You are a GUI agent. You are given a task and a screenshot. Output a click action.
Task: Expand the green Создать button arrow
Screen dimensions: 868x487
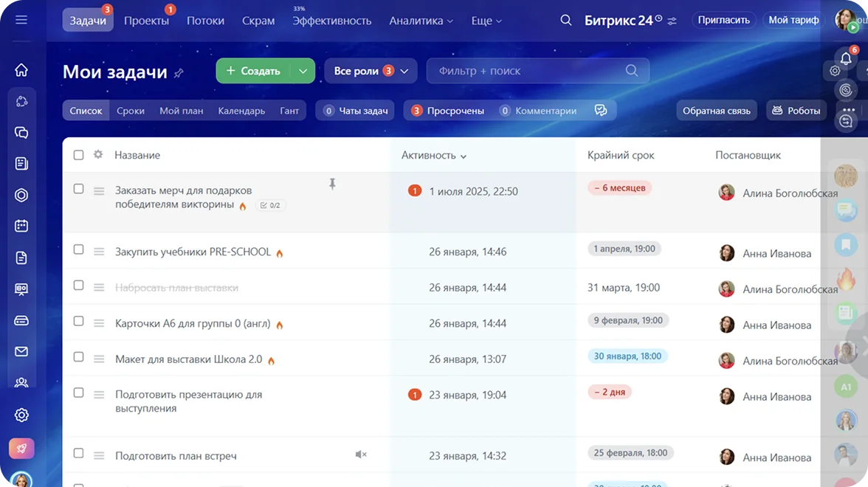click(x=303, y=70)
